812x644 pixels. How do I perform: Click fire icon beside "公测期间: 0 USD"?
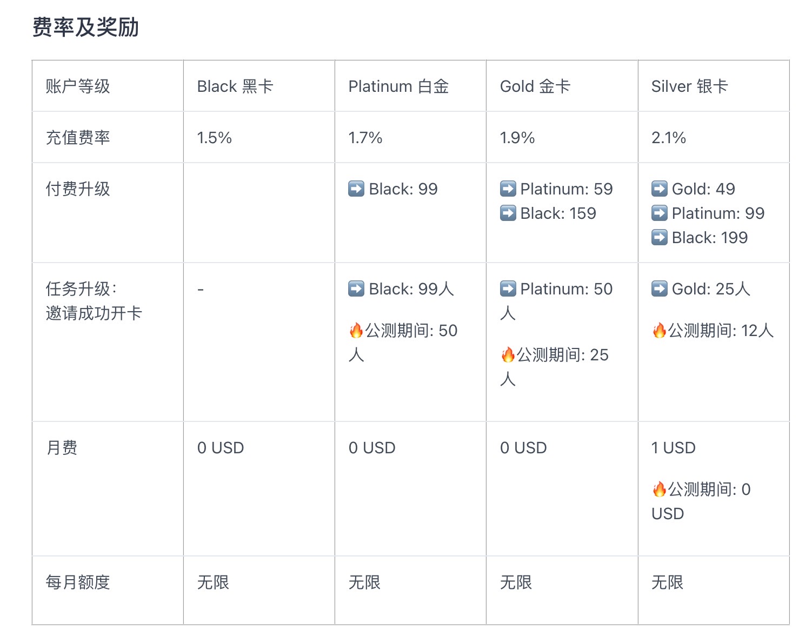660,489
